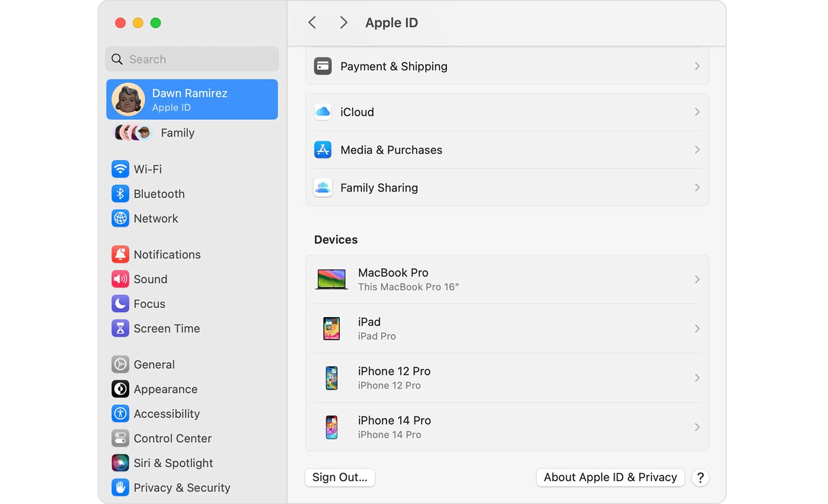
Task: Click Dawn Ramirez's avatar picture
Action: point(128,100)
